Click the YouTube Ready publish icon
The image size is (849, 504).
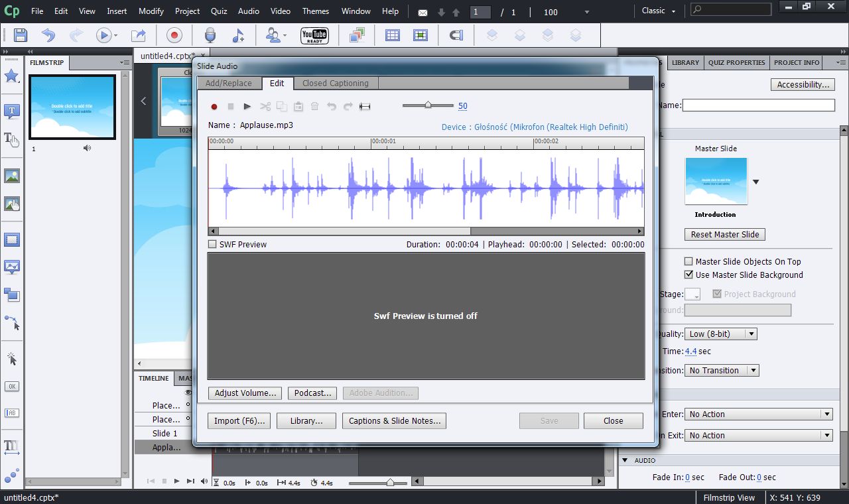(314, 35)
